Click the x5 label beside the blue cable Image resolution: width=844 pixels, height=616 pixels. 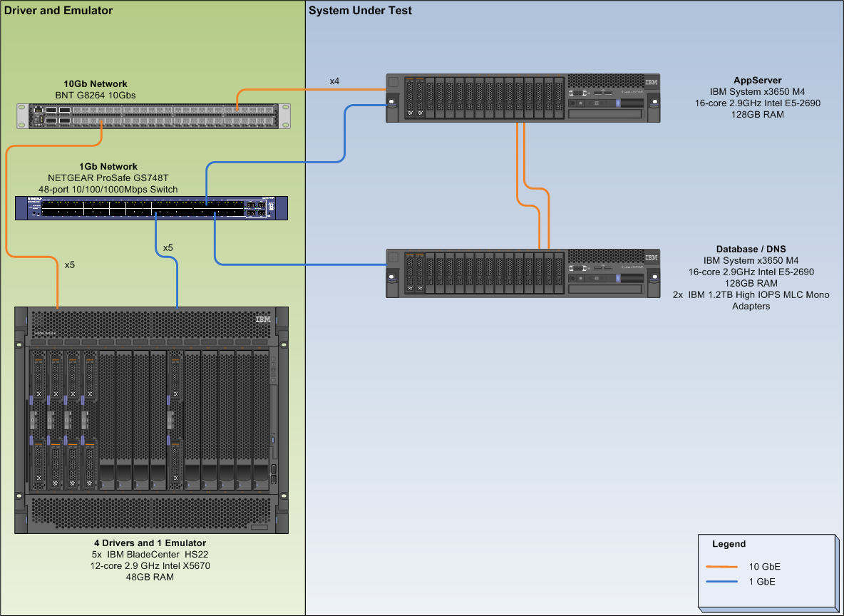[x=168, y=247]
